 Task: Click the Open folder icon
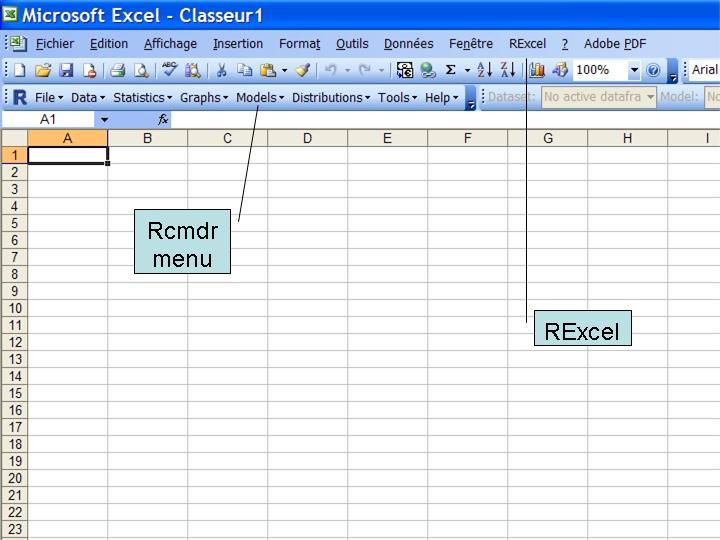pyautogui.click(x=43, y=70)
